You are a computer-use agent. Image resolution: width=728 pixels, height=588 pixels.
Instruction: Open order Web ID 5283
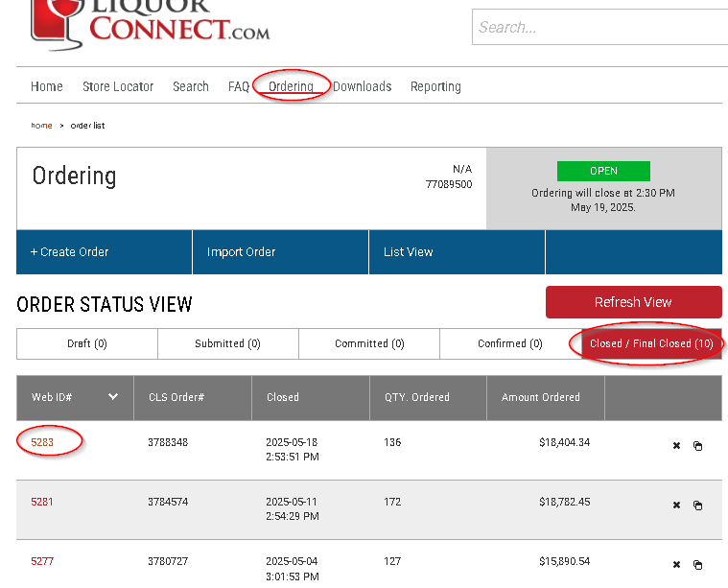pos(42,442)
